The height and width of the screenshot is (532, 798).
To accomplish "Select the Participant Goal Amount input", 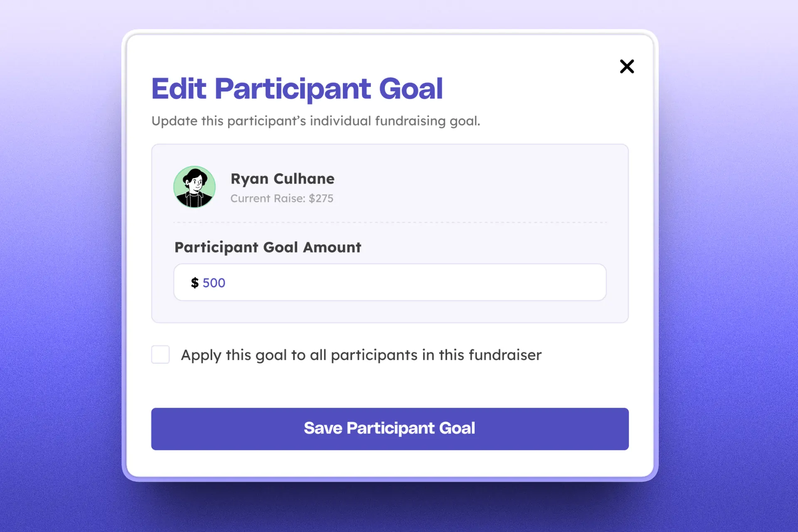I will tap(389, 282).
